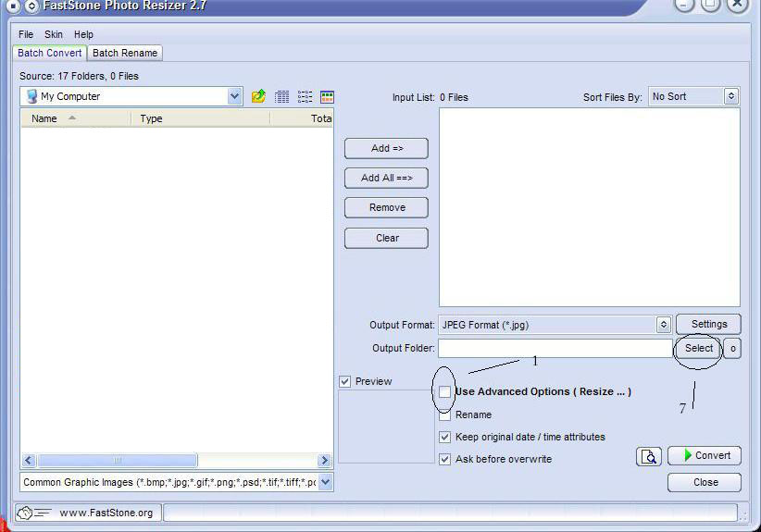The height and width of the screenshot is (532, 761).
Task: Click the title bar menu circle icon
Action: 13,6
